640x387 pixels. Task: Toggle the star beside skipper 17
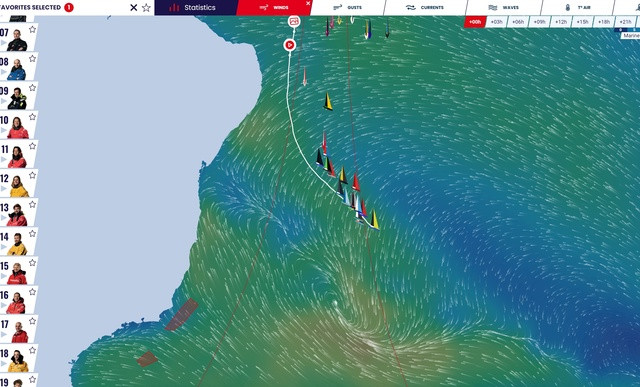pyautogui.click(x=33, y=321)
